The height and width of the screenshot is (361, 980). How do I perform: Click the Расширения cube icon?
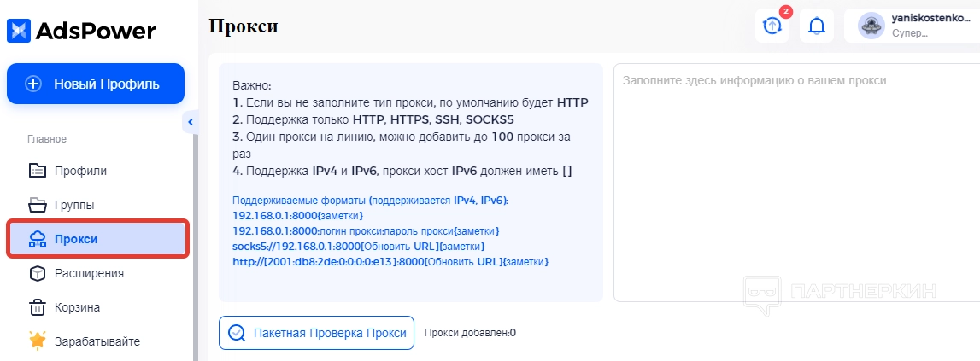38,273
